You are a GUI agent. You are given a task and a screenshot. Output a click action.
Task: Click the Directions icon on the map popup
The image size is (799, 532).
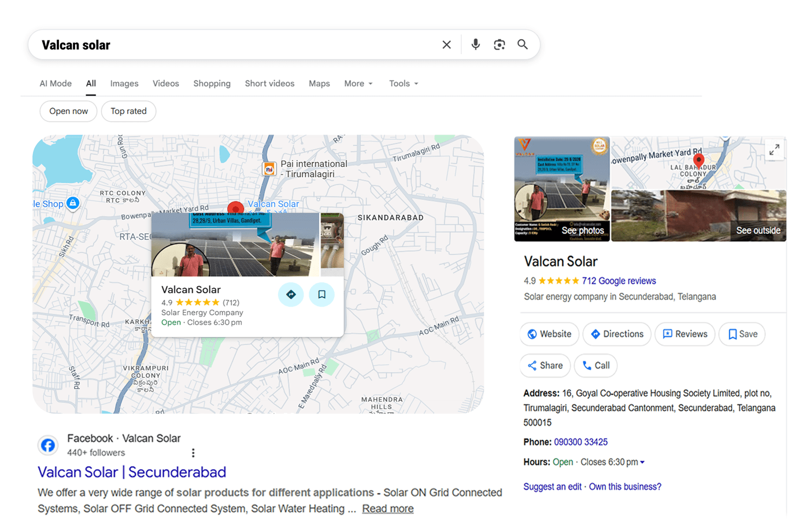coord(291,295)
